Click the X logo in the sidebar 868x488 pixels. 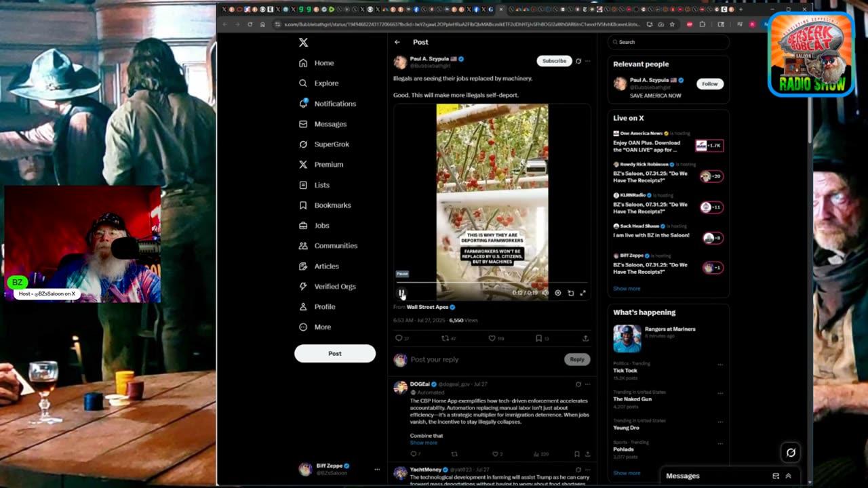click(303, 42)
